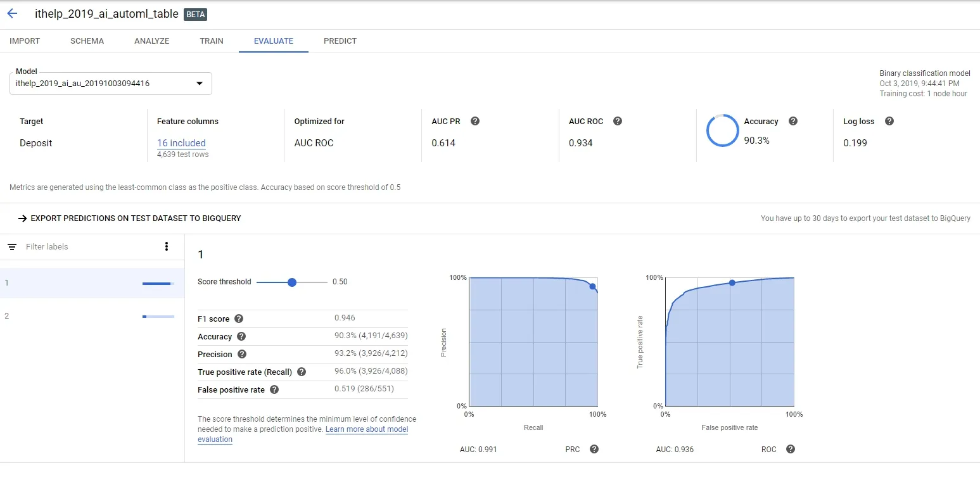Click the F1 score help icon
The height and width of the screenshot is (480, 980).
pyautogui.click(x=239, y=319)
